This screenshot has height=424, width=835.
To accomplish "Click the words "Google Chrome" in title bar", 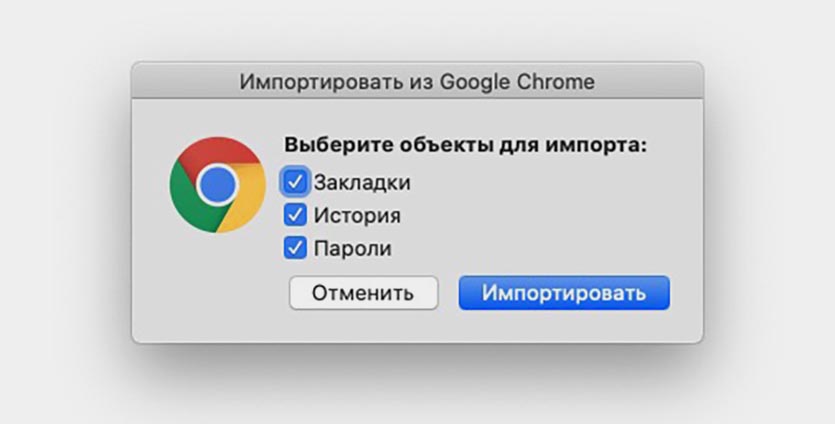I will point(527,82).
